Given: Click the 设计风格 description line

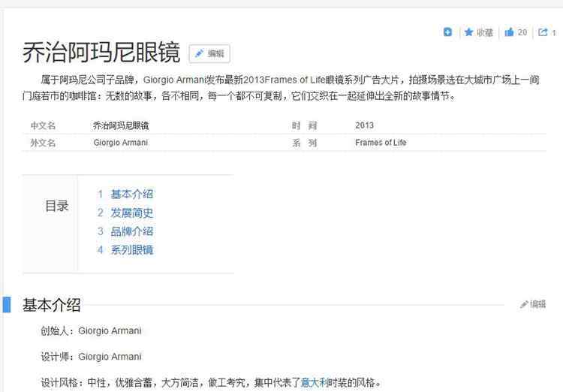Looking at the screenshot, I should tap(211, 382).
